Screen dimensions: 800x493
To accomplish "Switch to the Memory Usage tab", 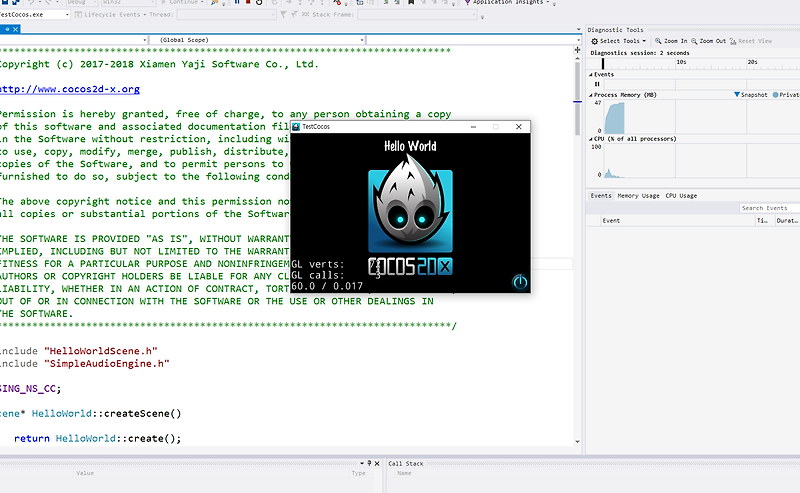I will [638, 195].
